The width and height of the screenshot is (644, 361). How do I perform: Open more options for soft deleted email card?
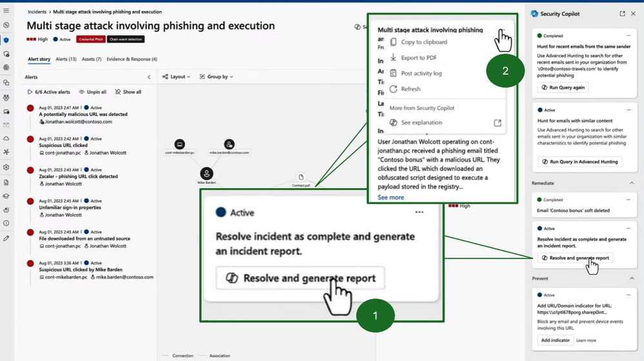[x=629, y=200]
